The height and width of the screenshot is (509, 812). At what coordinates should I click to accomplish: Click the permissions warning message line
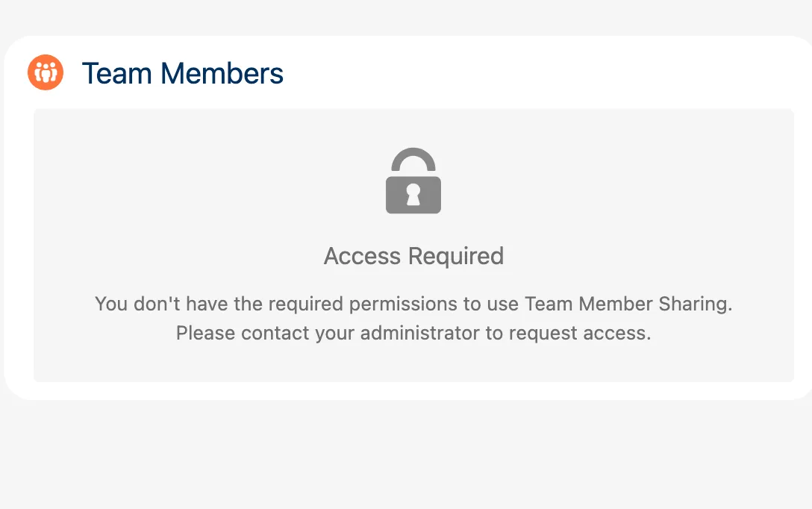click(413, 304)
